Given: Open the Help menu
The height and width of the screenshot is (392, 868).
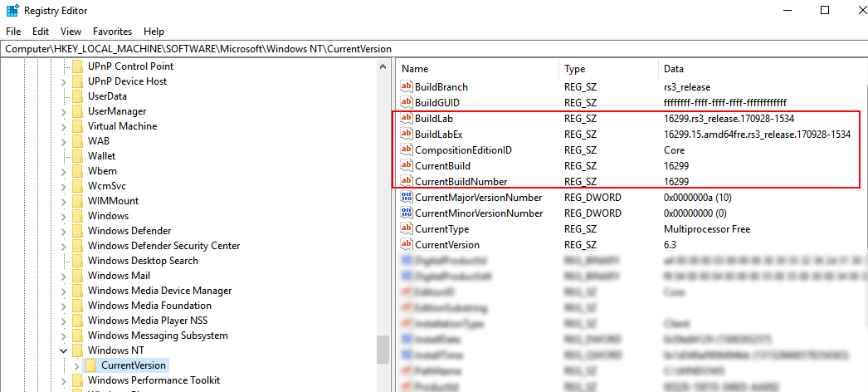Looking at the screenshot, I should click(154, 32).
